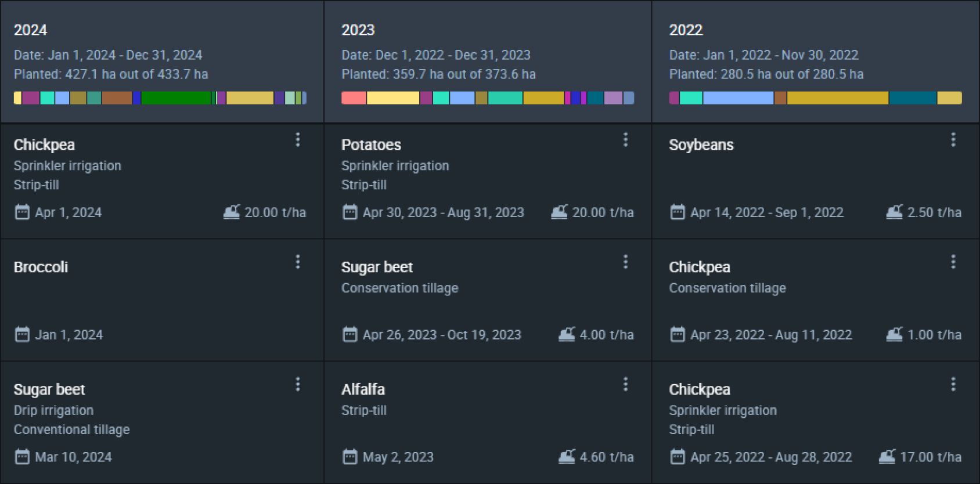Click calendar icon beside Jan 1, 2024
This screenshot has height=484, width=980.
pyautogui.click(x=22, y=335)
